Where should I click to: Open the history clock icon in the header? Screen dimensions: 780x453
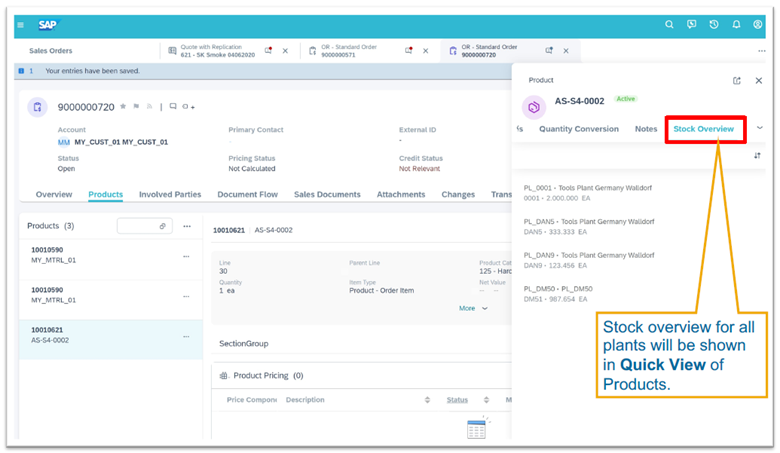click(714, 24)
